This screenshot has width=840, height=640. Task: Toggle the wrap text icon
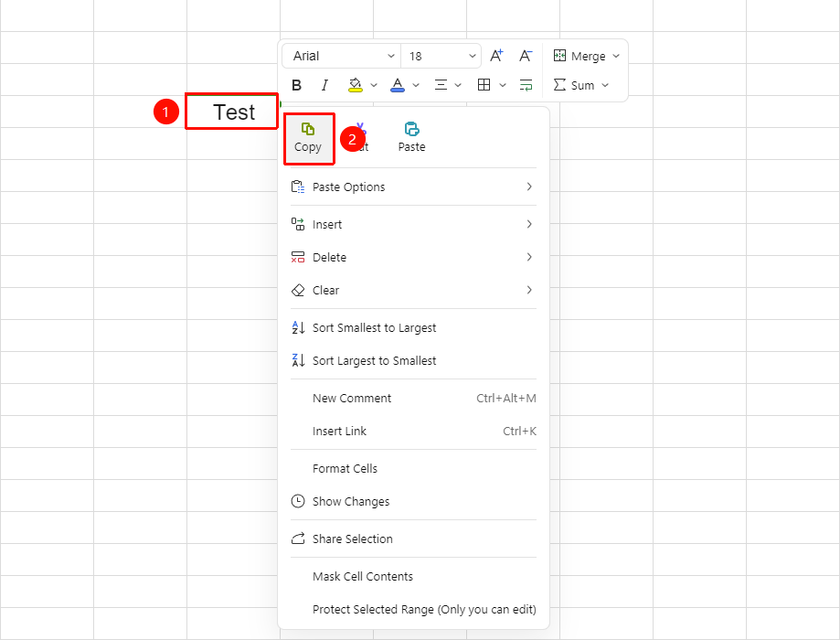(526, 85)
